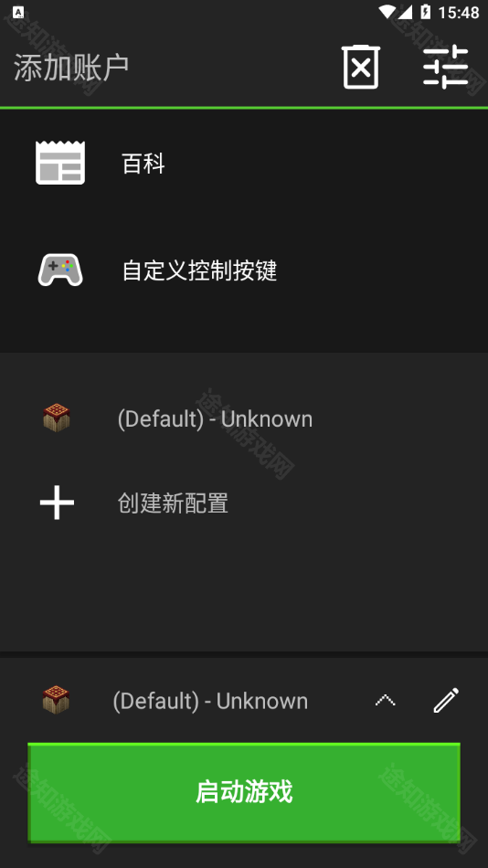Click crafting table icon in profile list
The width and height of the screenshot is (488, 868).
coord(57,418)
